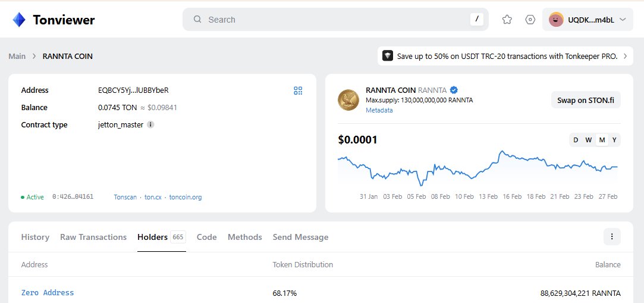Screen dimensions: 644x303
Task: Click the 68.17% token distribution value
Action: (285, 293)
